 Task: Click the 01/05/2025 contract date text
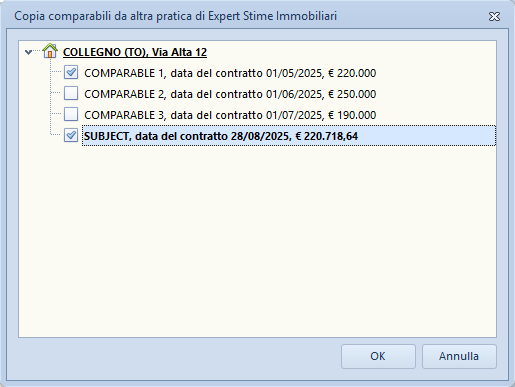(294, 73)
